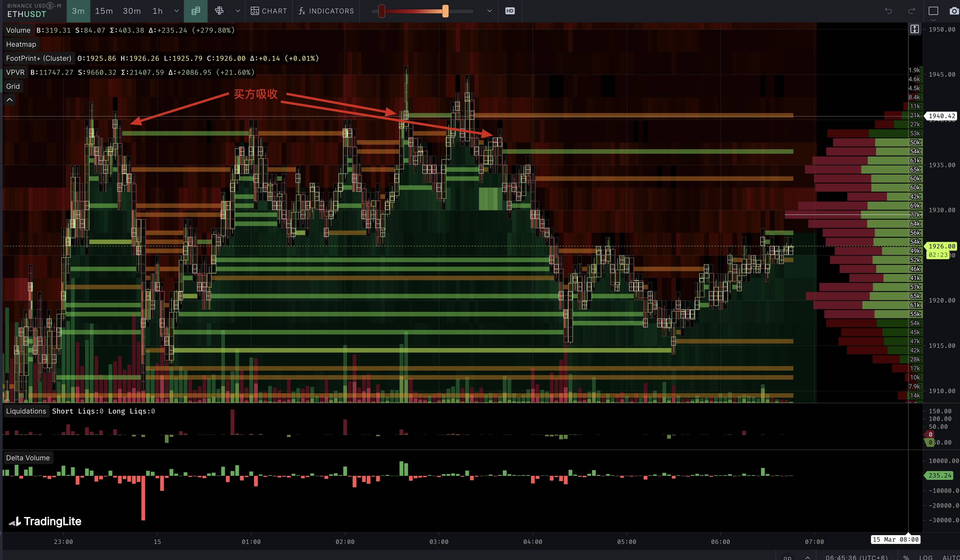Open the layout square icon
The width and height of the screenshot is (960, 560).
click(933, 11)
